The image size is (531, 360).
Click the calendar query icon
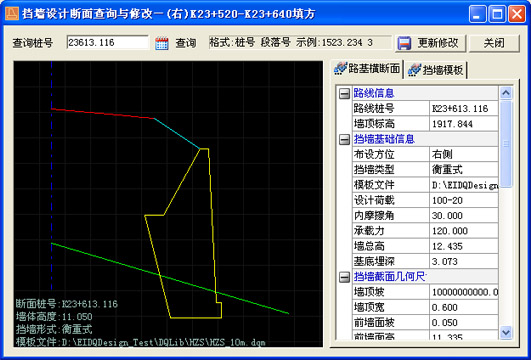[x=162, y=43]
